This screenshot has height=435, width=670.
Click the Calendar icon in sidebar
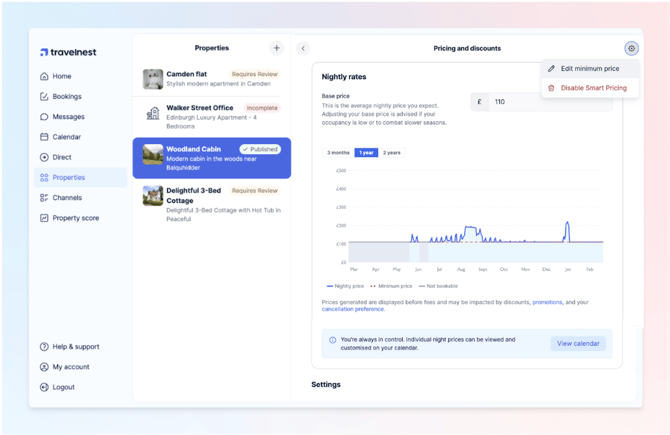[x=44, y=137]
